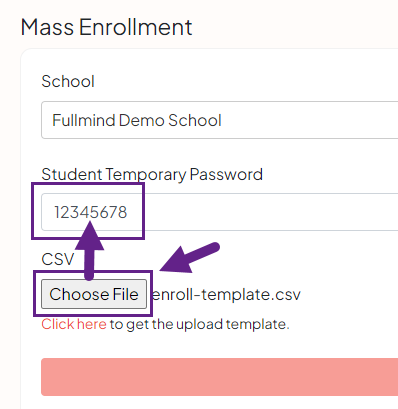Click the Student Temporary Password label

click(x=152, y=174)
